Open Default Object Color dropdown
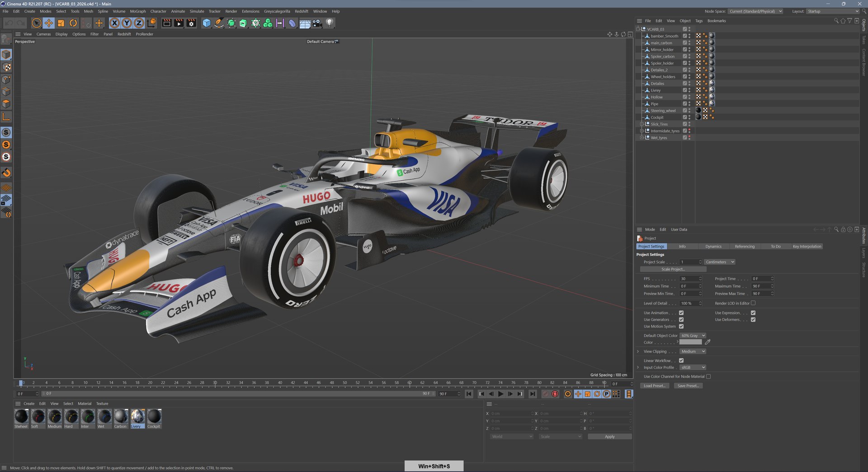Image resolution: width=868 pixels, height=472 pixels. pyautogui.click(x=693, y=336)
